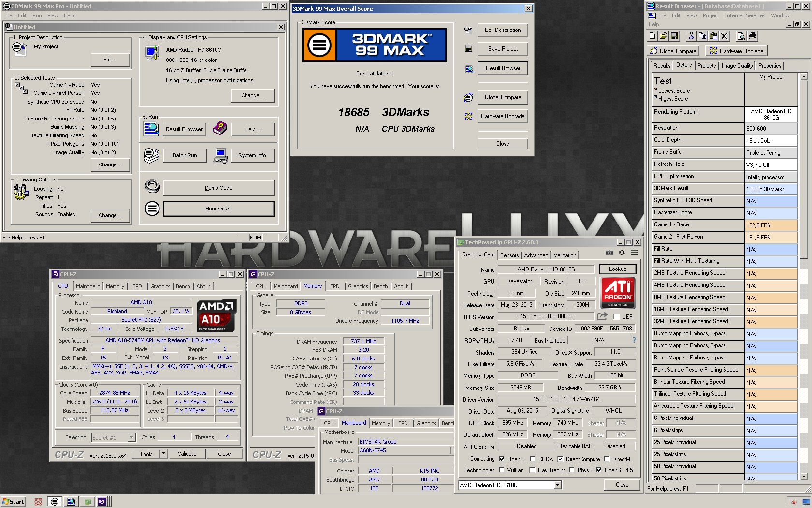Open GPU-Z hamburger menu icon
812x508 pixels.
click(634, 253)
